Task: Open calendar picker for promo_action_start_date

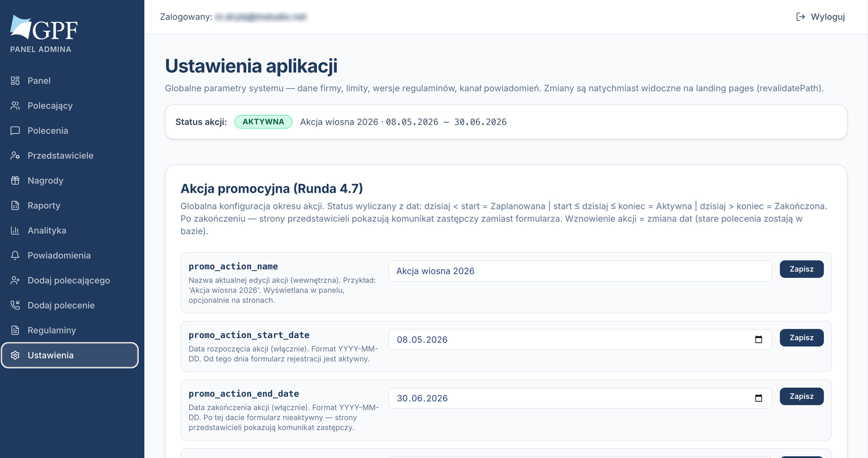Action: 759,340
